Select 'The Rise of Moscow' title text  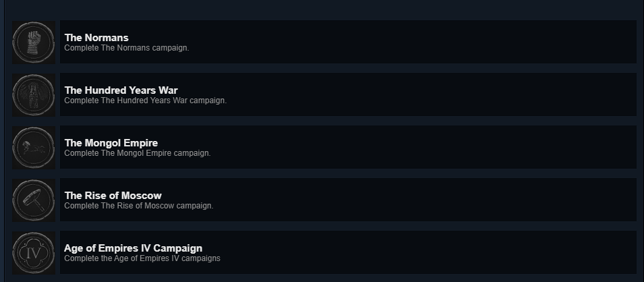[x=113, y=195]
